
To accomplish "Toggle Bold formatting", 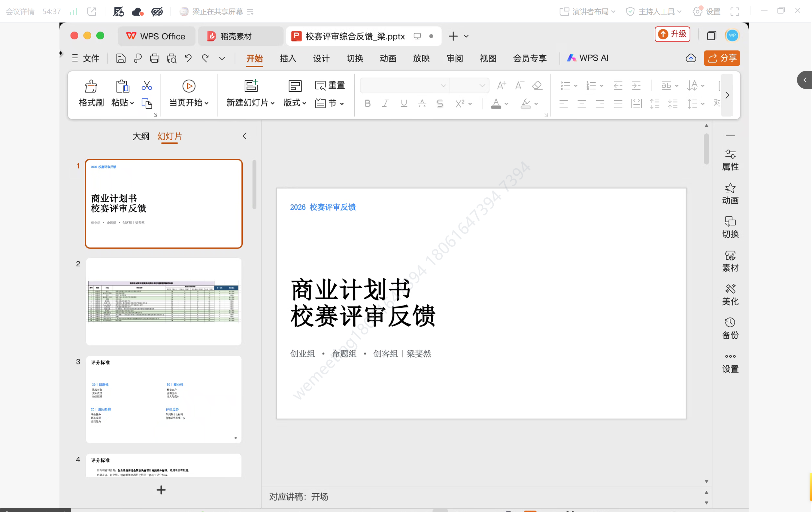I will pyautogui.click(x=368, y=104).
